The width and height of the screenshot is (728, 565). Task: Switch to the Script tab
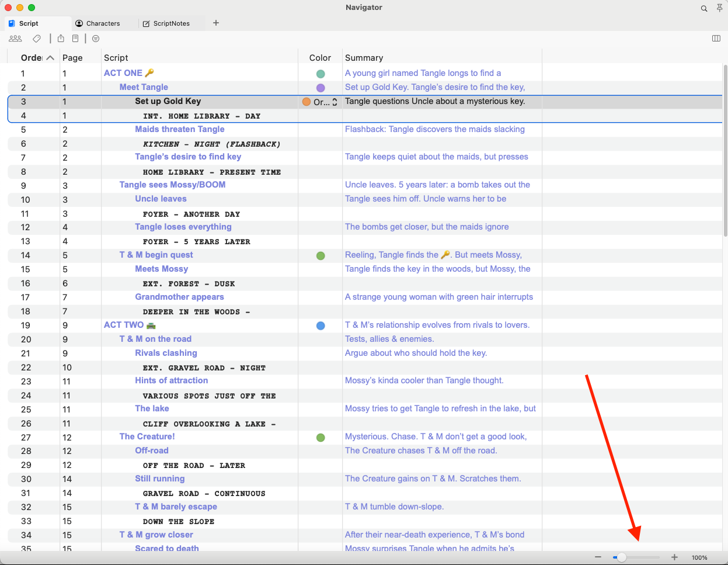[37, 23]
